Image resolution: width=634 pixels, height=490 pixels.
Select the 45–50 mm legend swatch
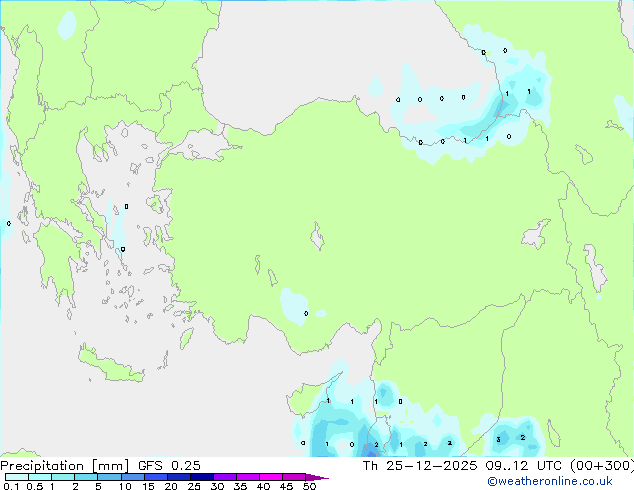pyautogui.click(x=294, y=477)
